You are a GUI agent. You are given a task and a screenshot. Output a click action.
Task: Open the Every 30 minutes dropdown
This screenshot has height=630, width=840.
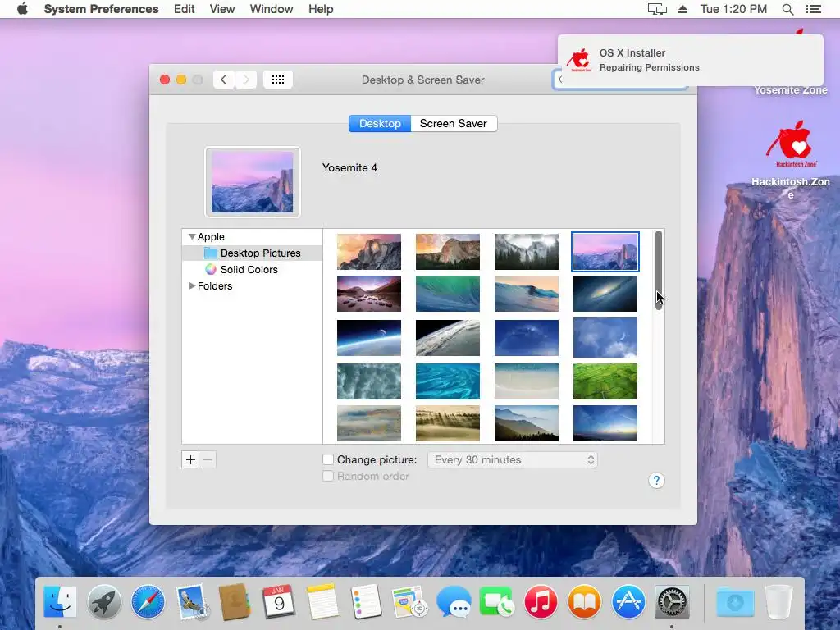512,459
